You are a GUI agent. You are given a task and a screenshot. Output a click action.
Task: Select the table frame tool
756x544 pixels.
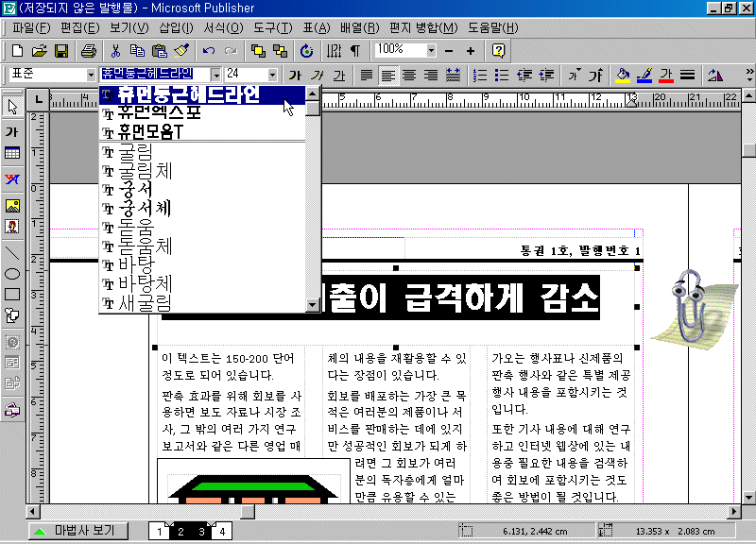click(12, 153)
